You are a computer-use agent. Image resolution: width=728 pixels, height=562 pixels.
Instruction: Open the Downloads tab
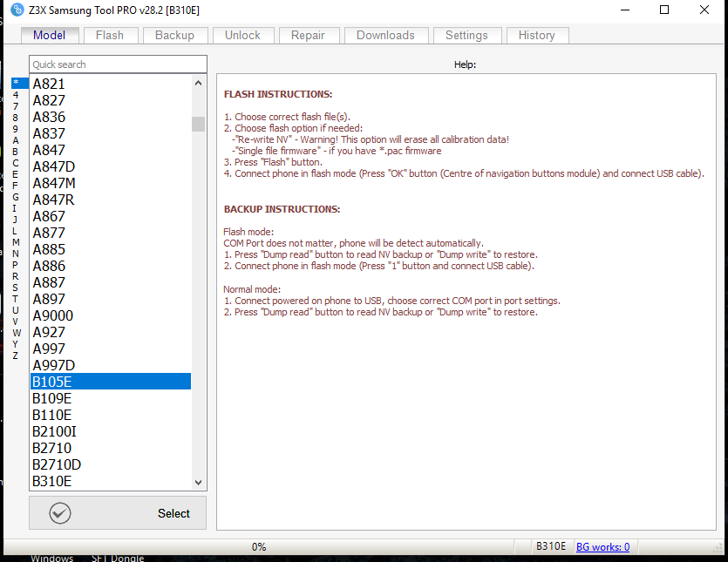click(386, 35)
